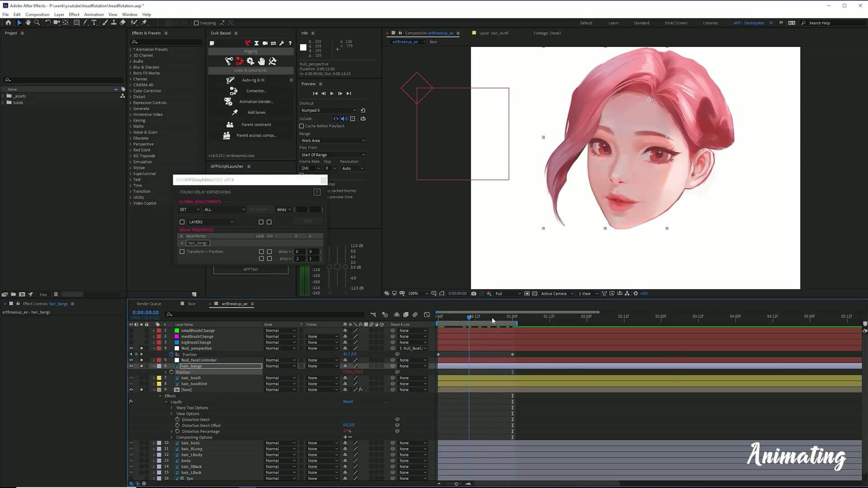
Task: Expand the smallBrushChange layer
Action: [154, 331]
